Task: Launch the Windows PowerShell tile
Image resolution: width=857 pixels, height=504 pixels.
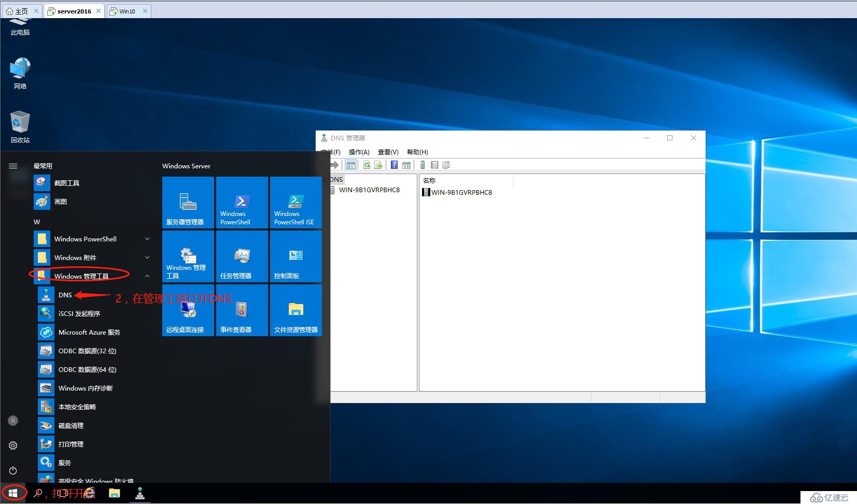Action: click(242, 203)
